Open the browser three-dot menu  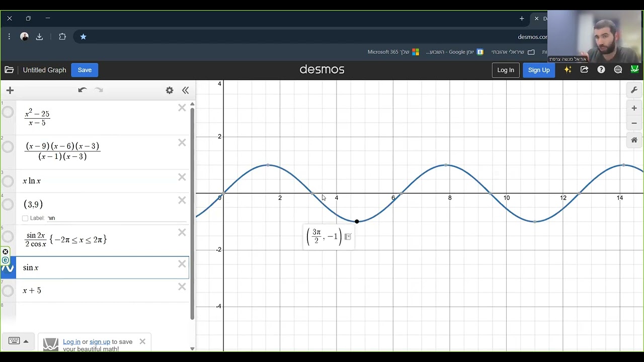click(x=9, y=37)
